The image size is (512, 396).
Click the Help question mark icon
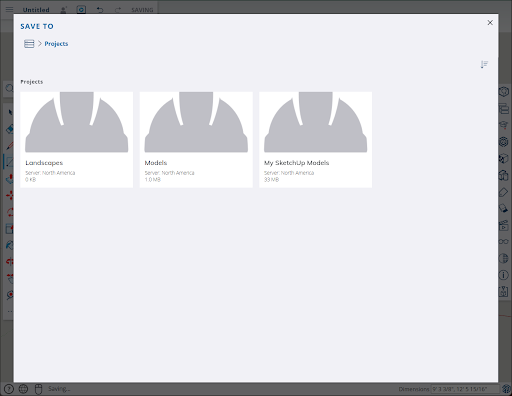9,389
